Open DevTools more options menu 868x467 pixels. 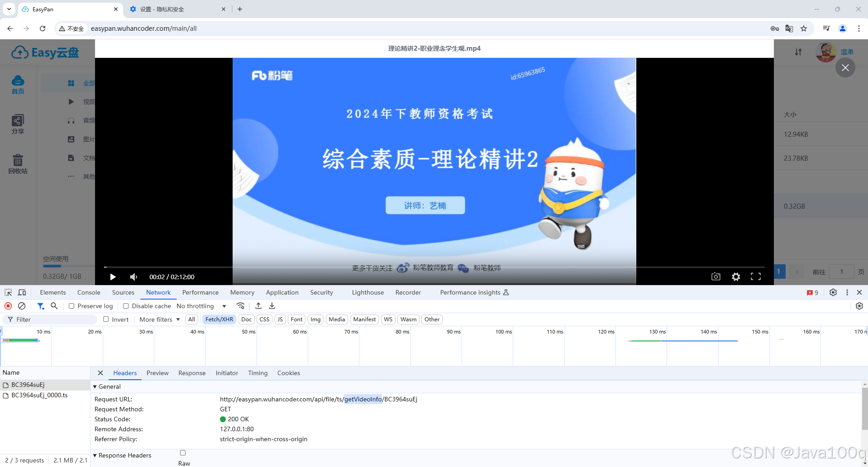[847, 292]
